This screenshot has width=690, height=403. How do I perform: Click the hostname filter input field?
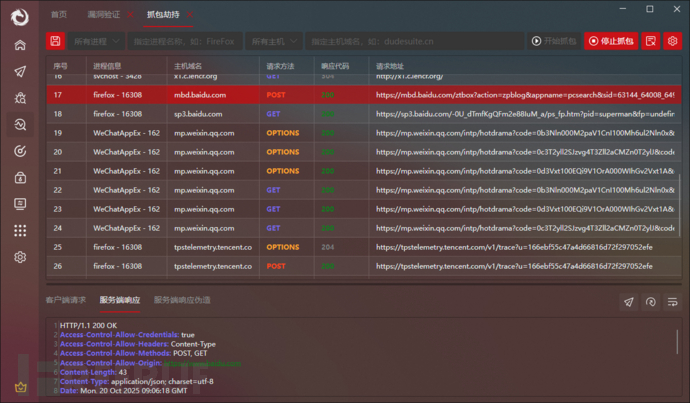[414, 41]
